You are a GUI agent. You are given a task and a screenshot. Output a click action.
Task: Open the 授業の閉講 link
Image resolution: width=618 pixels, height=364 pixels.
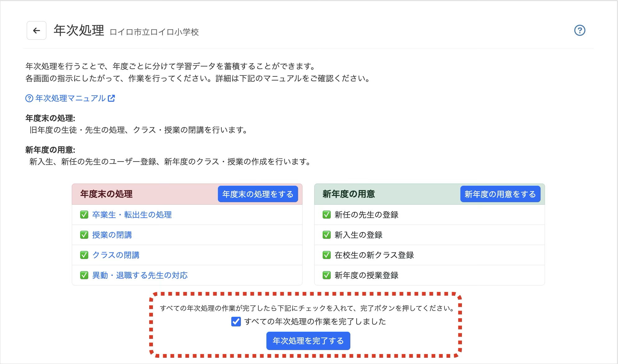(112, 235)
